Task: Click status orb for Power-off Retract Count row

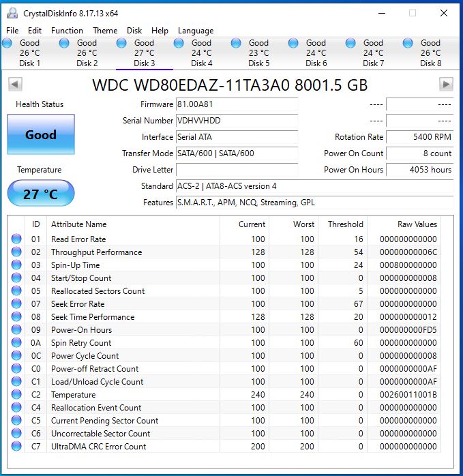Action: click(x=16, y=368)
